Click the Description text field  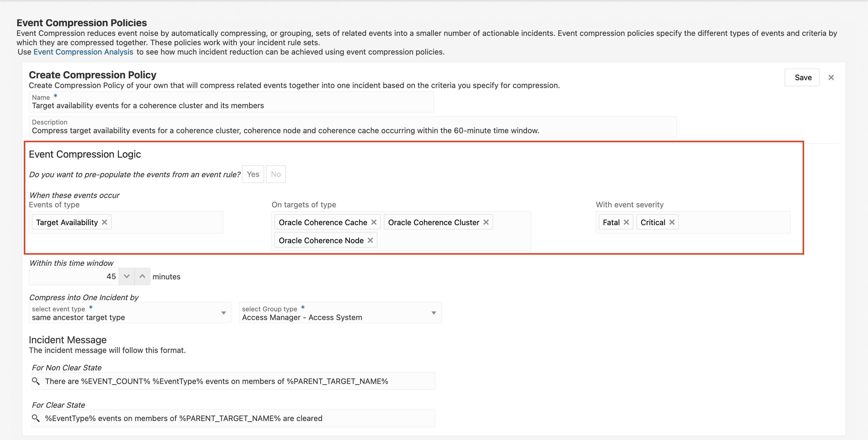coord(352,130)
